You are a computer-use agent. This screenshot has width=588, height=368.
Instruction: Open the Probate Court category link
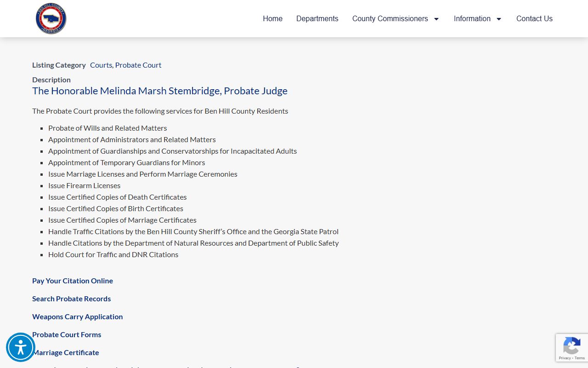point(138,65)
